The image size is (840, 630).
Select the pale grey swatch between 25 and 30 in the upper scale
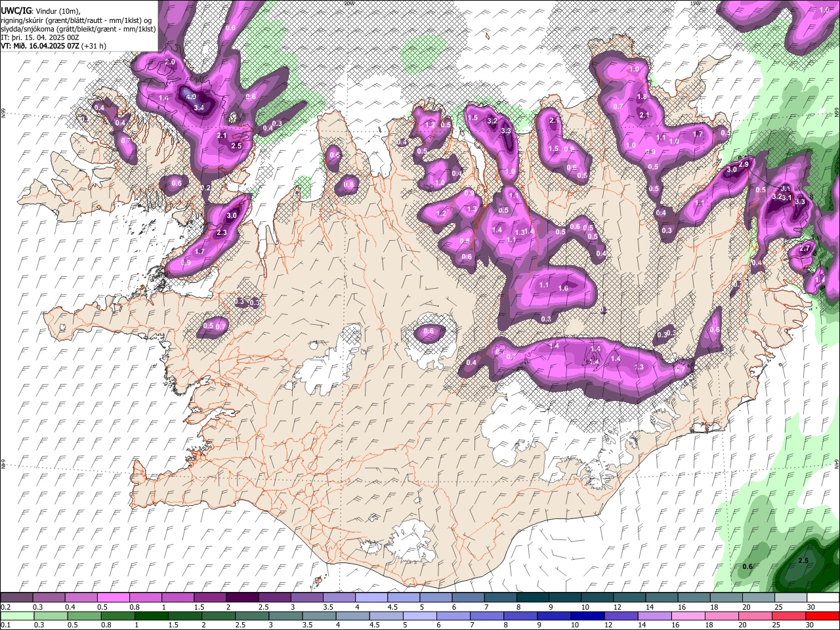coord(791,598)
